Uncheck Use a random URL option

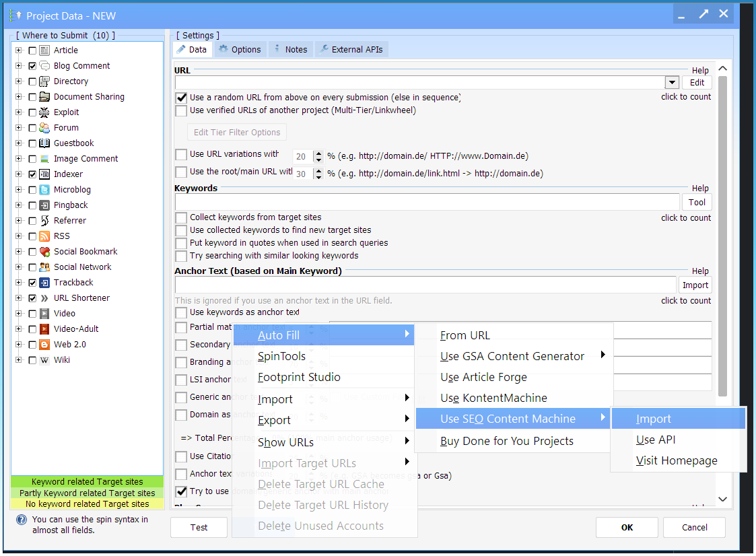coord(181,98)
